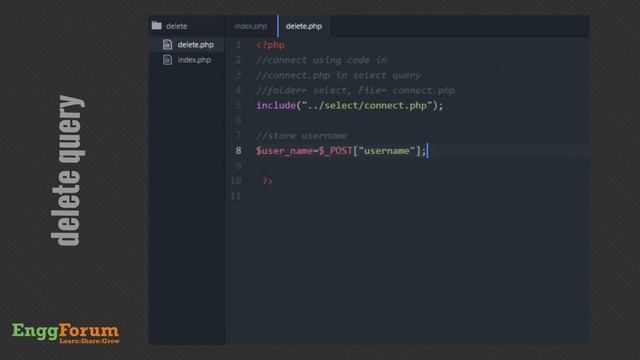Open index.php from the file tree
640x360 pixels.
194,60
